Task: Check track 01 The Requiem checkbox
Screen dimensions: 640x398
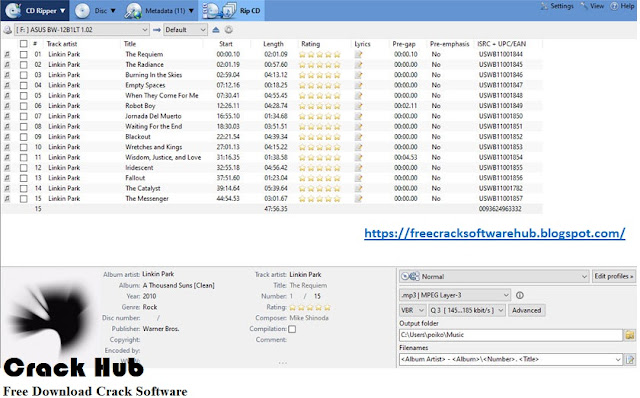Action: point(24,54)
